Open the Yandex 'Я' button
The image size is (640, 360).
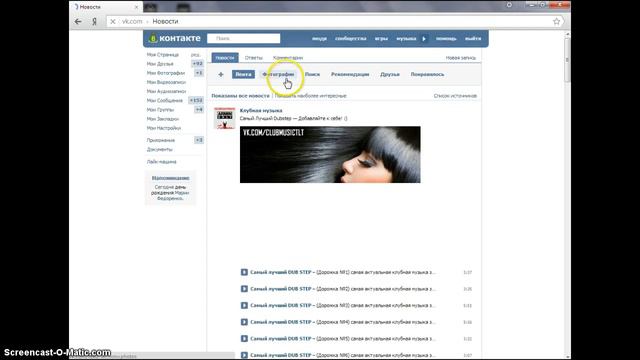point(94,22)
